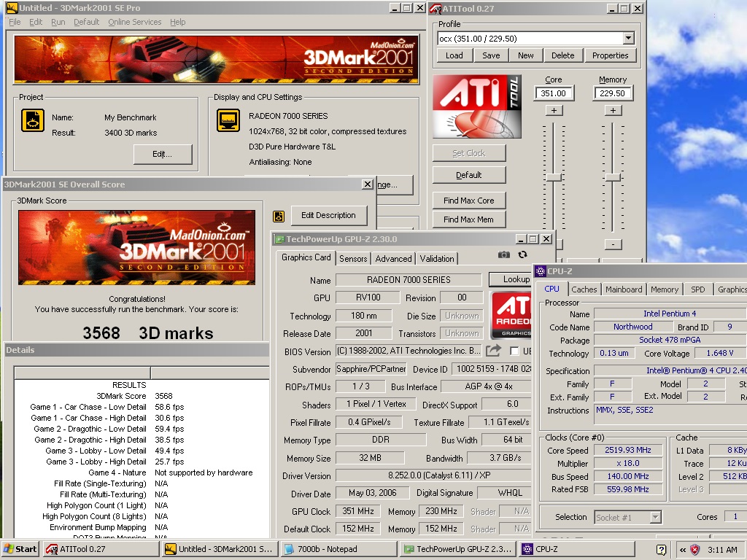Click the minus button below Memory slider
747x560 pixels.
[x=613, y=244]
